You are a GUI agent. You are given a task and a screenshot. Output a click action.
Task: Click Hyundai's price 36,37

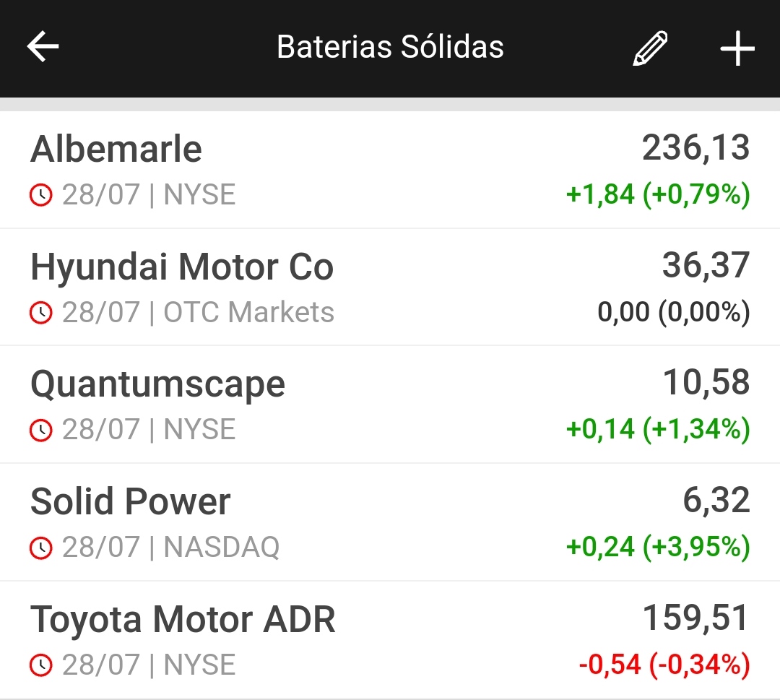[706, 266]
